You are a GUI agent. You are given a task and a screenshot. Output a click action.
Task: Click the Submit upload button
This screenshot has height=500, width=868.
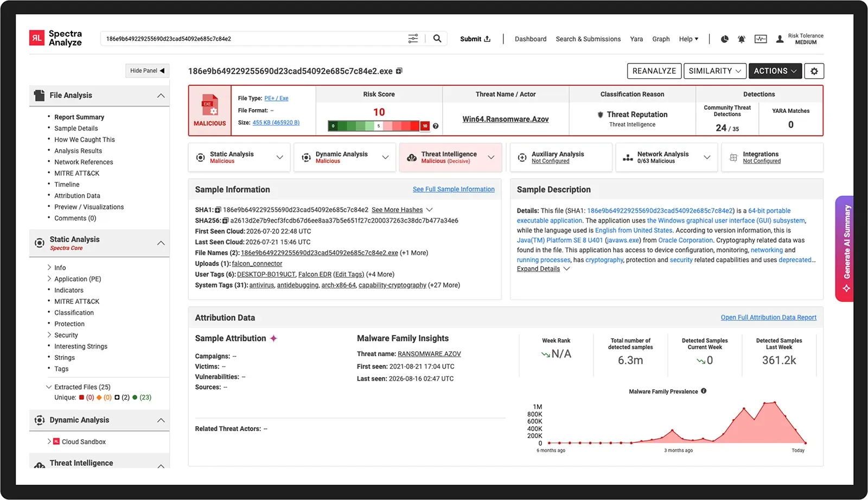coord(475,39)
